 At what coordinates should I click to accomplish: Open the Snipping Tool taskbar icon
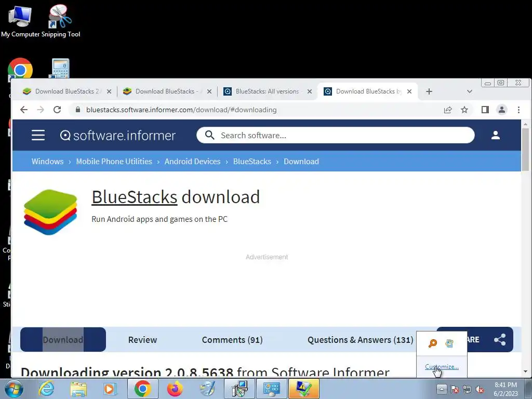[207, 389]
